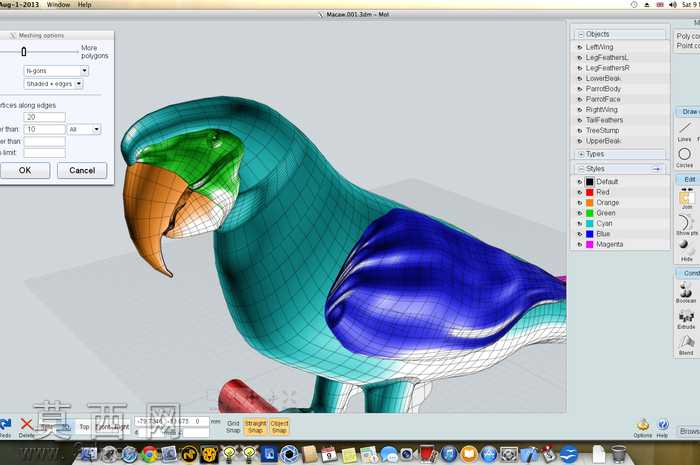
Task: Toggle visibility of Cyan style
Action: pyautogui.click(x=579, y=224)
